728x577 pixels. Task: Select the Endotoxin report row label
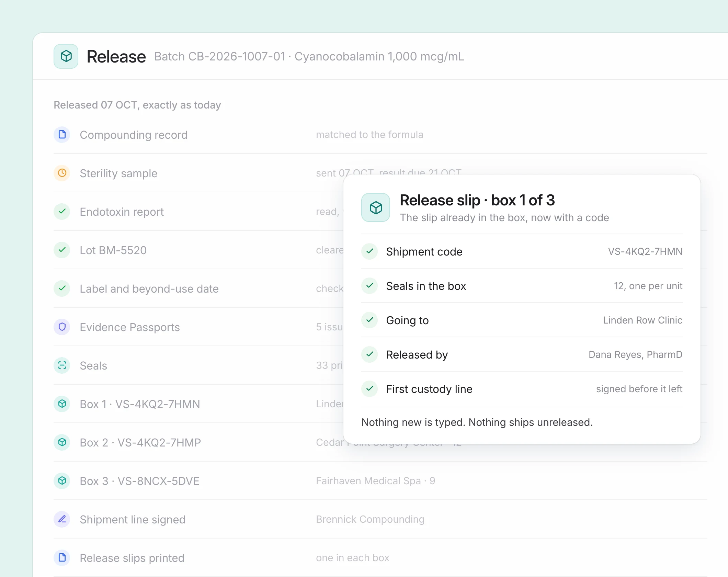(x=122, y=212)
